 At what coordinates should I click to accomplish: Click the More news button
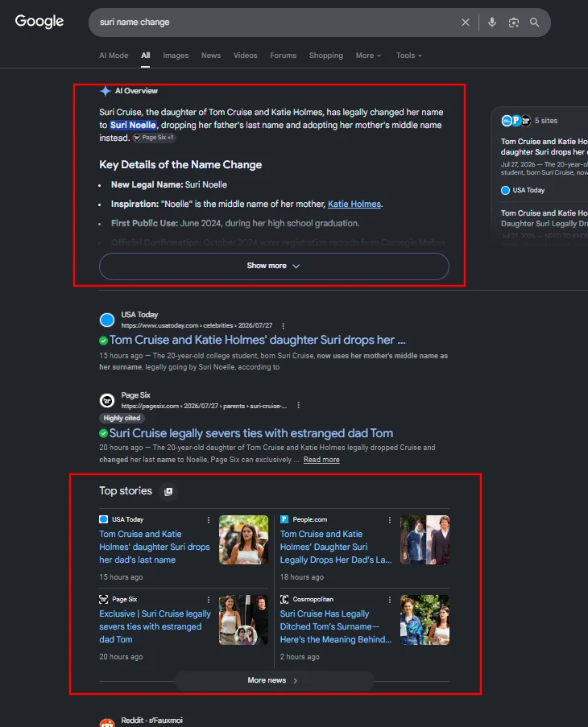[x=274, y=680]
